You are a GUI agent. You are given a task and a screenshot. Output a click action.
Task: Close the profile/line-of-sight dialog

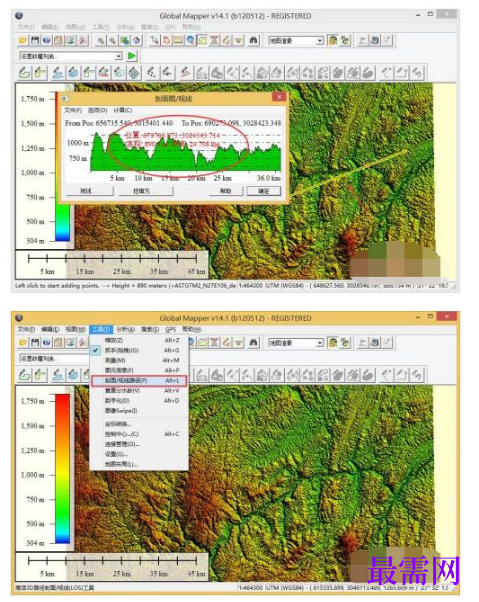(279, 97)
